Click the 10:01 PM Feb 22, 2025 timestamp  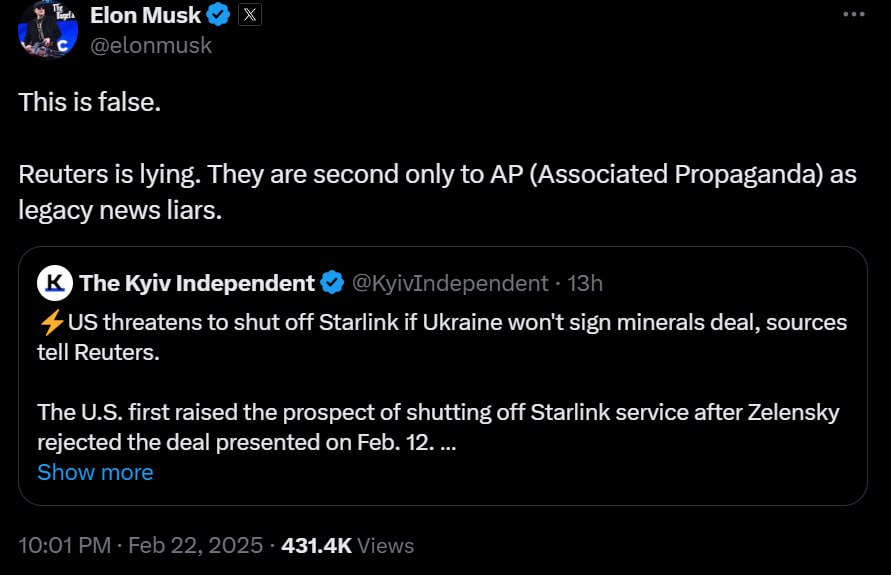tap(141, 545)
